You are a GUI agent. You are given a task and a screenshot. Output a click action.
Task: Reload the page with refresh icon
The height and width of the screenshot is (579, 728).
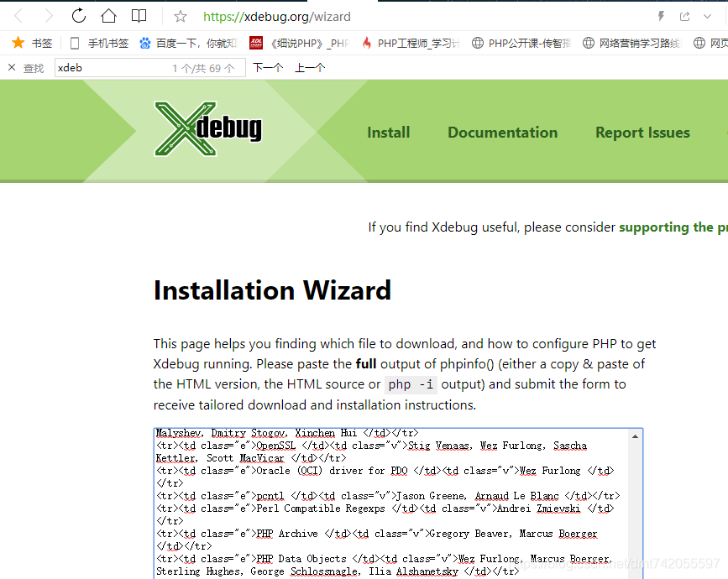(x=79, y=16)
